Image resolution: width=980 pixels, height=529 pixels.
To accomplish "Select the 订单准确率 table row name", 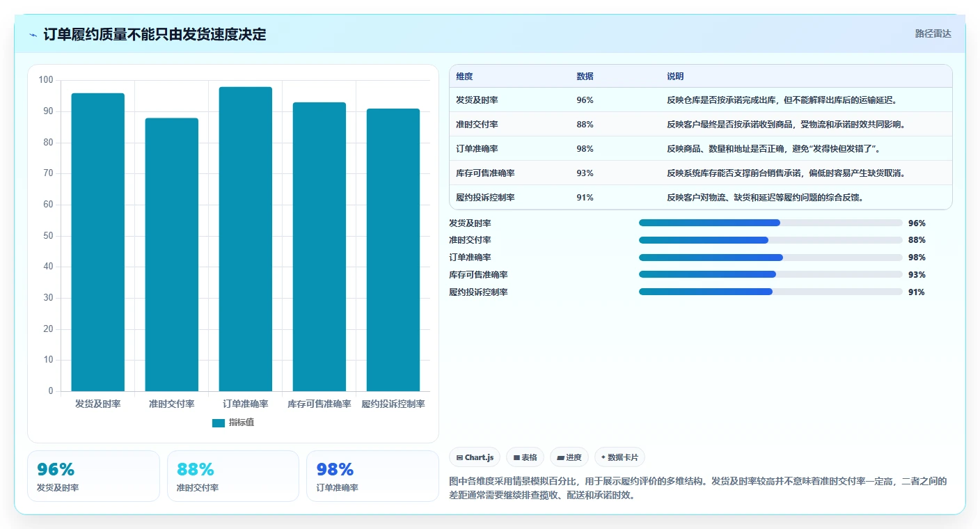I will click(477, 149).
